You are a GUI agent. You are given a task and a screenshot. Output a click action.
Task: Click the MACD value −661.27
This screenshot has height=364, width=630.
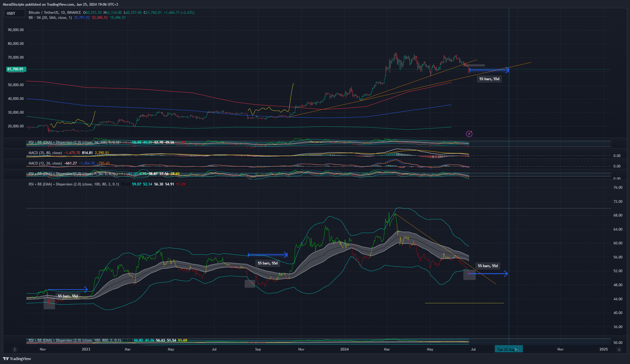click(70, 163)
